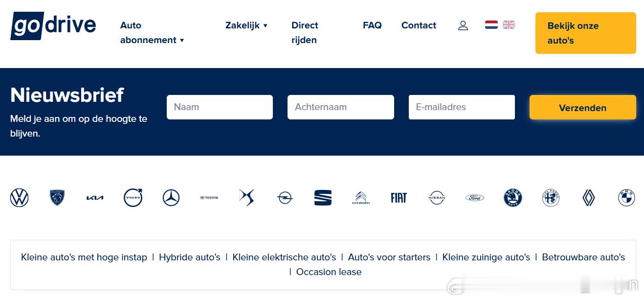Click the Renault diamond logo

[x=589, y=198]
